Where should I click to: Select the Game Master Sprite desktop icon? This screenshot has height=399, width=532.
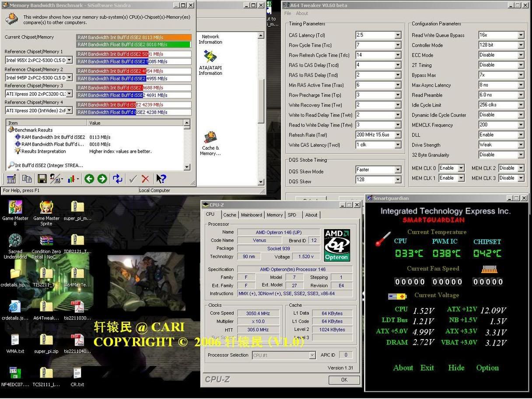pyautogui.click(x=46, y=213)
